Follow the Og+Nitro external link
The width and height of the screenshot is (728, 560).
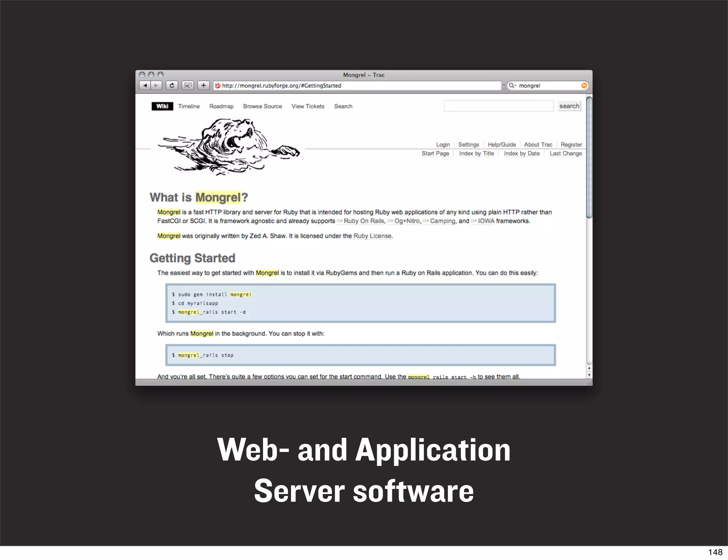click(403, 221)
